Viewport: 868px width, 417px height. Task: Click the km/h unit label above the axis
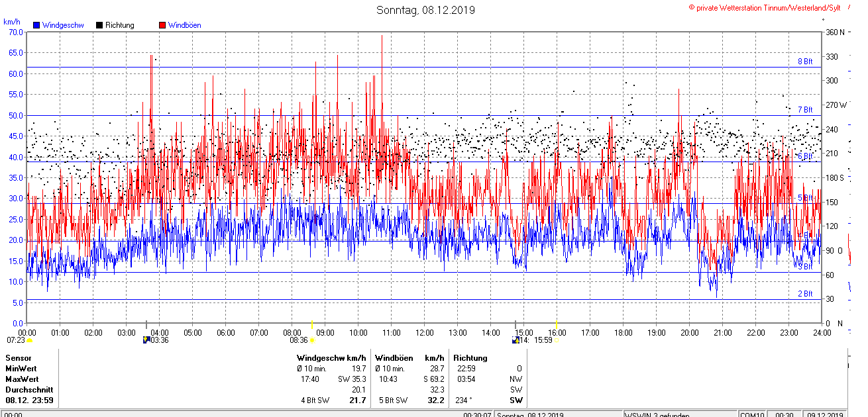click(x=13, y=21)
